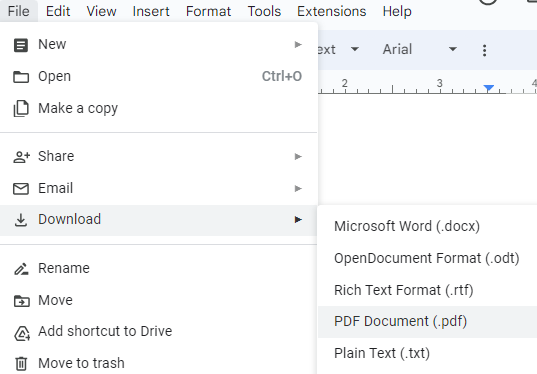
Task: Select the New menu entry
Action: (159, 45)
